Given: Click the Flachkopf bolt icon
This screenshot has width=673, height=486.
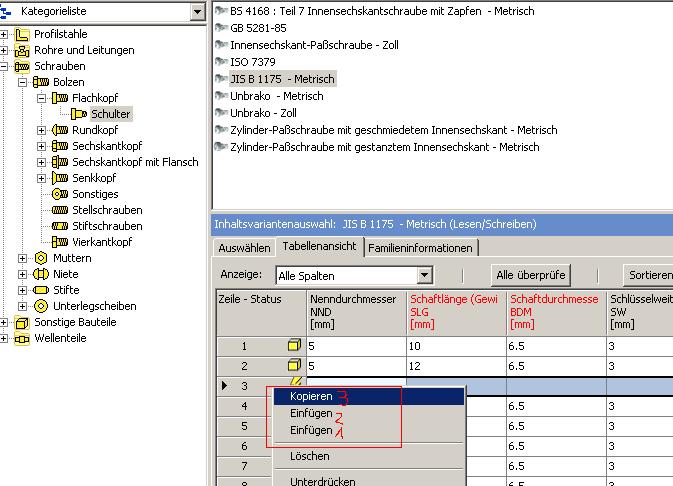Looking at the screenshot, I should click(60, 98).
